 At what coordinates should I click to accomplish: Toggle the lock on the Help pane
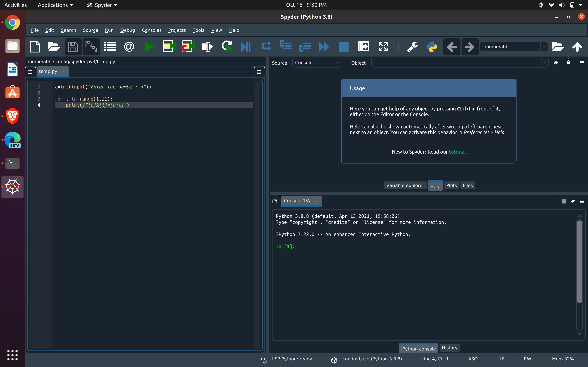tap(569, 63)
